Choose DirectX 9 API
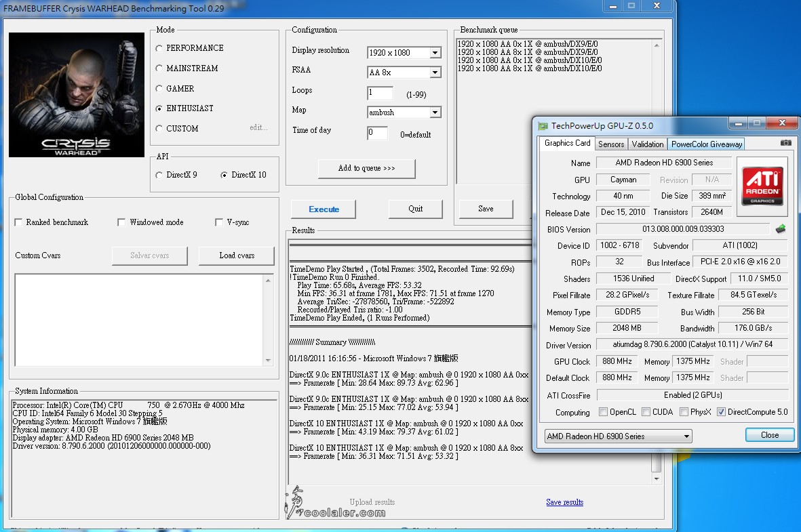 159,175
